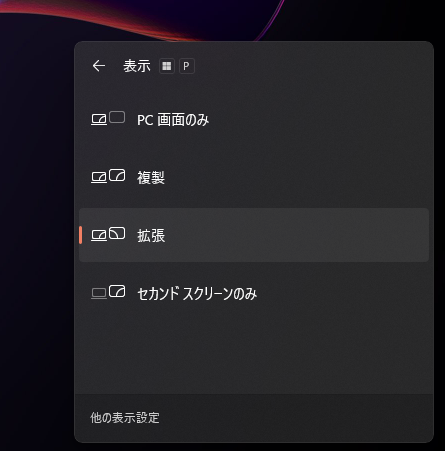Viewport: 445px width, 451px height.
Task: Select the highlighted 拡張 option
Action: point(254,235)
